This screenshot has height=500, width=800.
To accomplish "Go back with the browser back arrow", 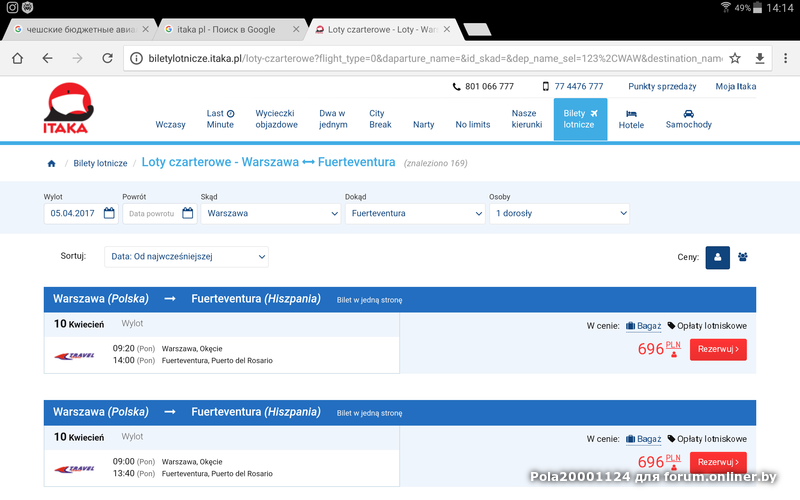I will point(47,58).
